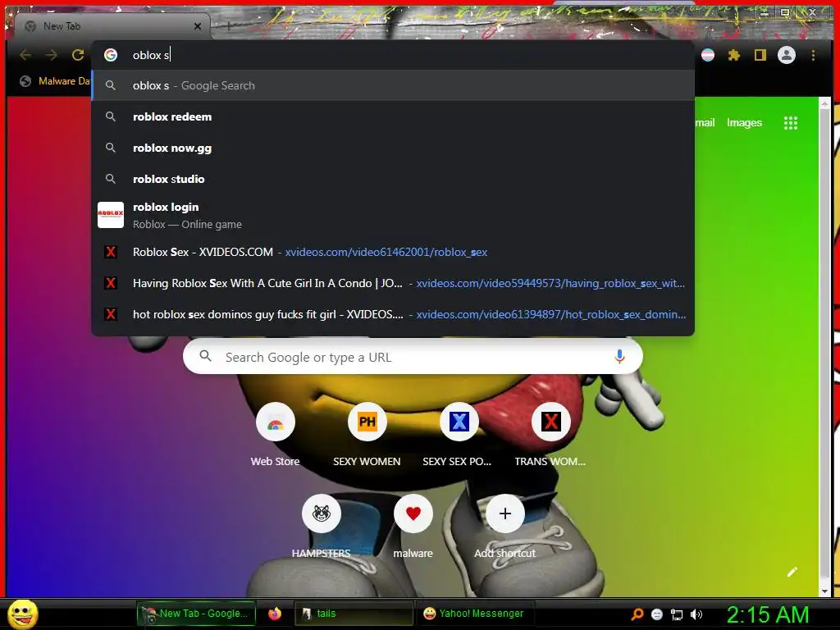840x630 pixels.
Task: Click the 2:15 AM clock
Action: point(768,614)
